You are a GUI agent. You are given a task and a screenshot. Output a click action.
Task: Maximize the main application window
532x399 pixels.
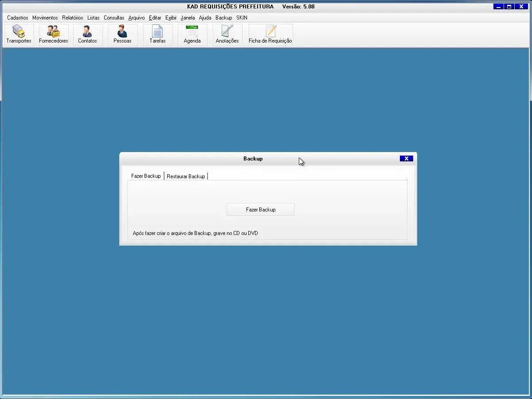tap(509, 7)
